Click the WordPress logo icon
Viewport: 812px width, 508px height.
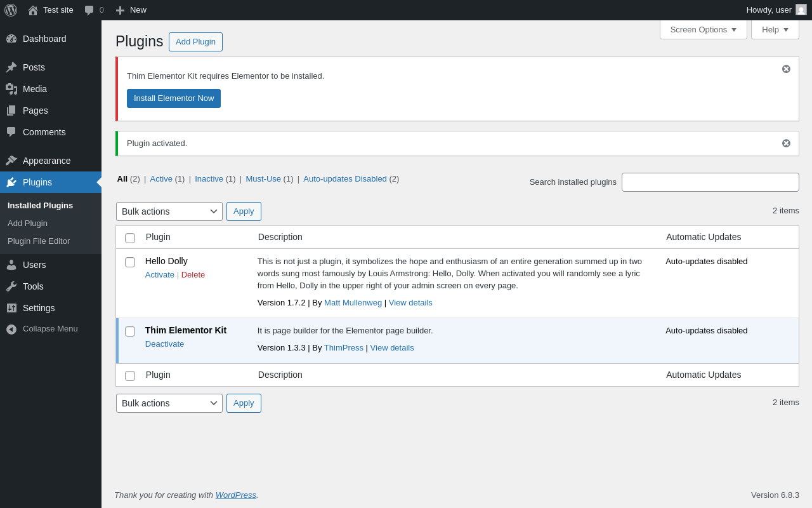[11, 10]
